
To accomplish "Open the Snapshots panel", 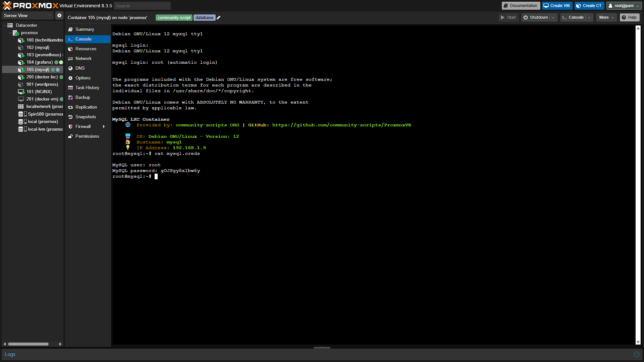I will pos(88,117).
